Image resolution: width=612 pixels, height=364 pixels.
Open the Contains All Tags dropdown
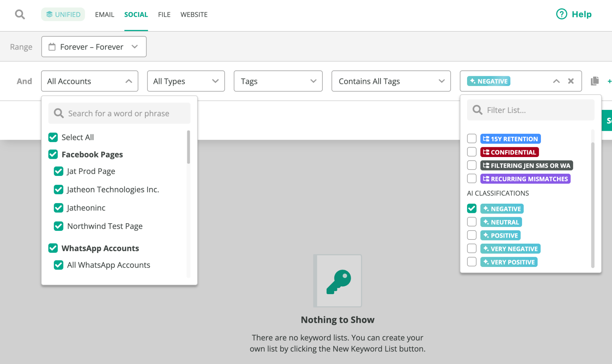click(x=391, y=81)
